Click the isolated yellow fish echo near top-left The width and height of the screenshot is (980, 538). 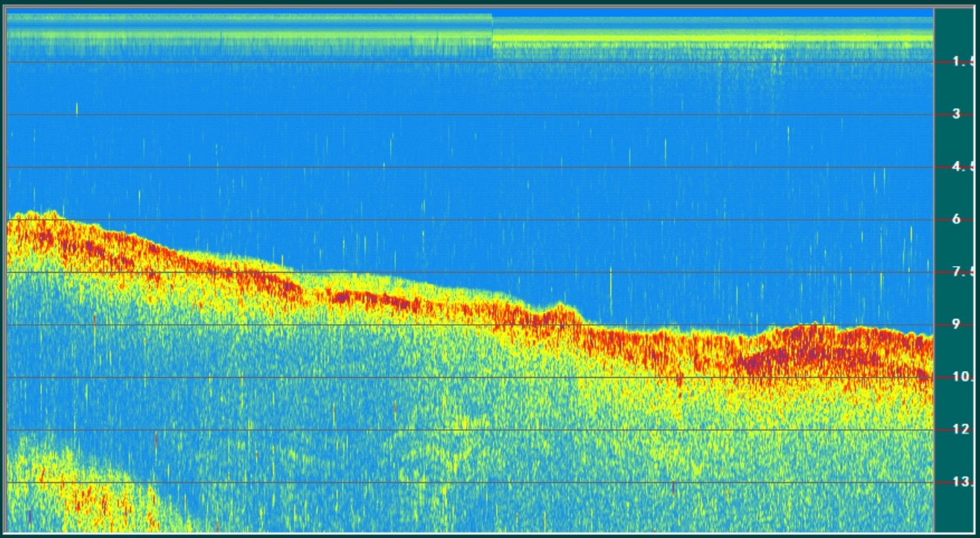click(77, 108)
